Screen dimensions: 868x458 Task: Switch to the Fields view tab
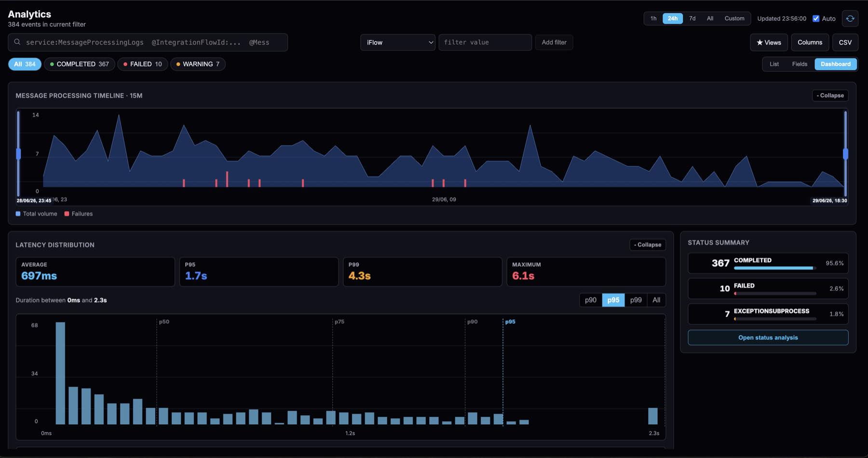pos(800,64)
